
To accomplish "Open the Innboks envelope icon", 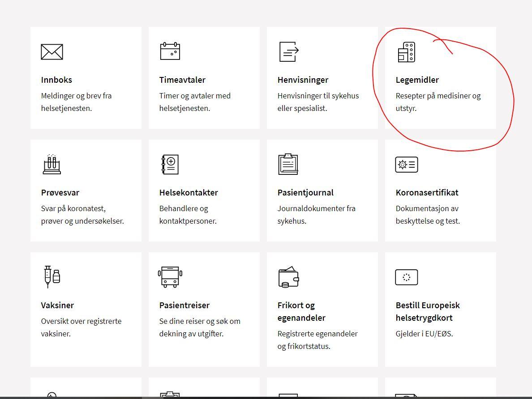I will coord(52,52).
